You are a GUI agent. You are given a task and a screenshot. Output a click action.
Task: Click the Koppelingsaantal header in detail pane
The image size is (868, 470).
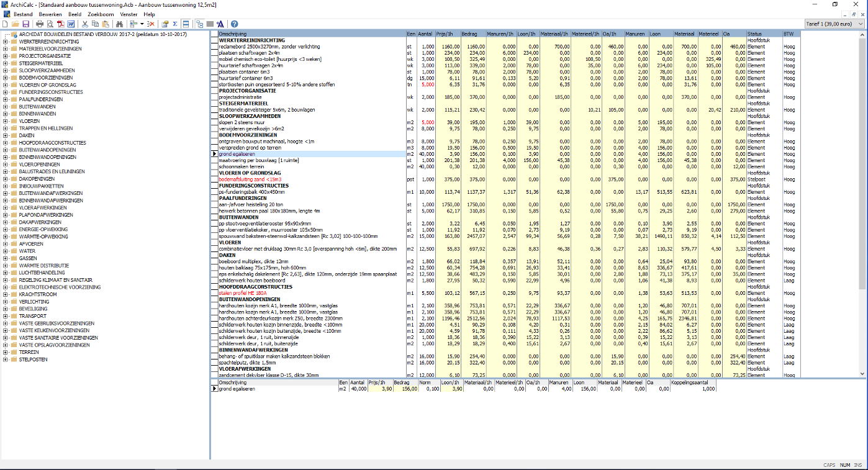[x=694, y=383]
